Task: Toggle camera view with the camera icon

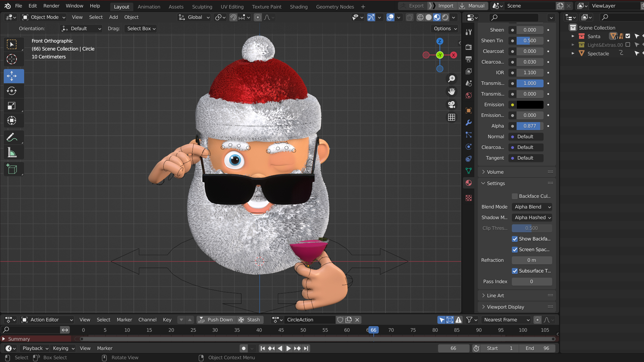Action: pos(451,104)
